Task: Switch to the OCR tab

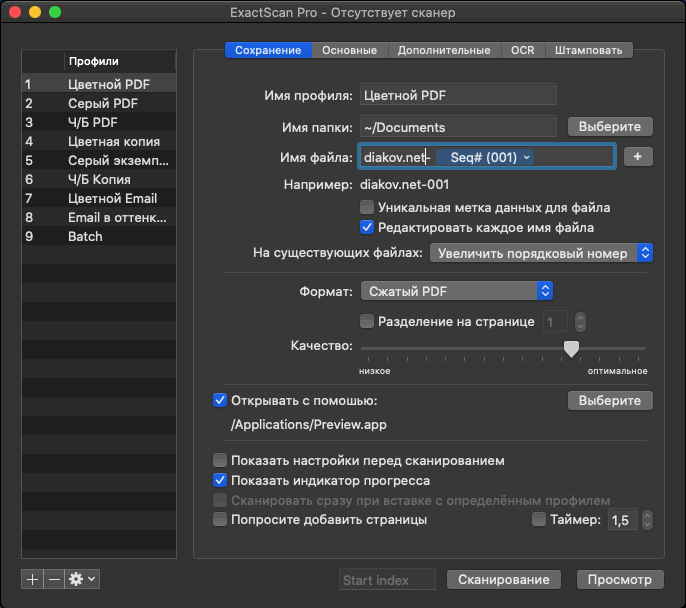Action: (x=522, y=50)
